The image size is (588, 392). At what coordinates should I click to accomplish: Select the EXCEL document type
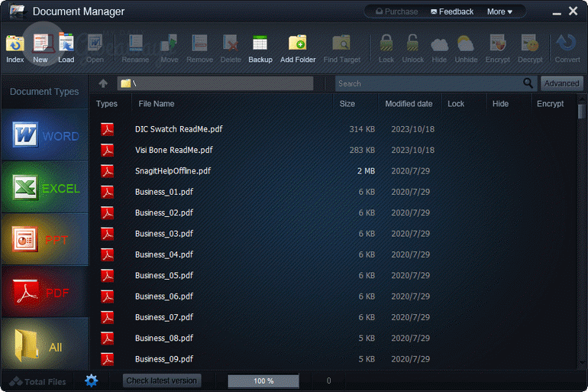[45, 188]
